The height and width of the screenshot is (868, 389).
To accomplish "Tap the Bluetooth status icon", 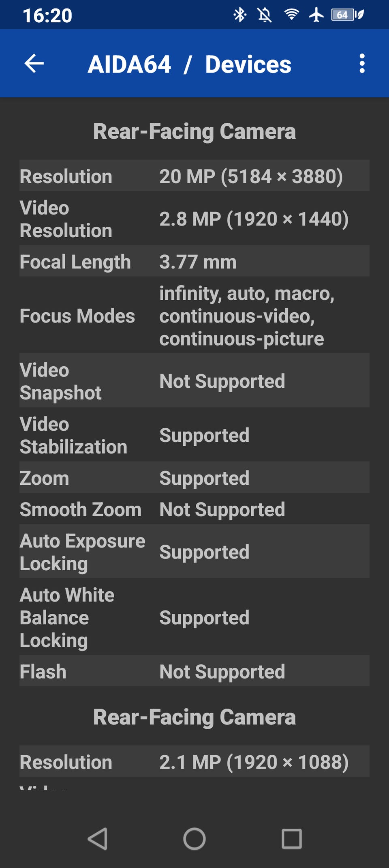I will click(239, 15).
